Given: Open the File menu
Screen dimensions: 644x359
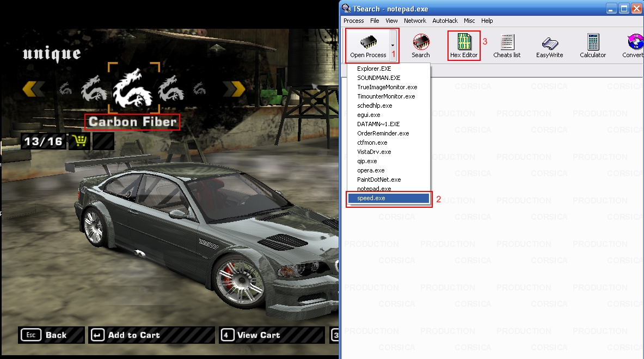Looking at the screenshot, I should tap(375, 21).
